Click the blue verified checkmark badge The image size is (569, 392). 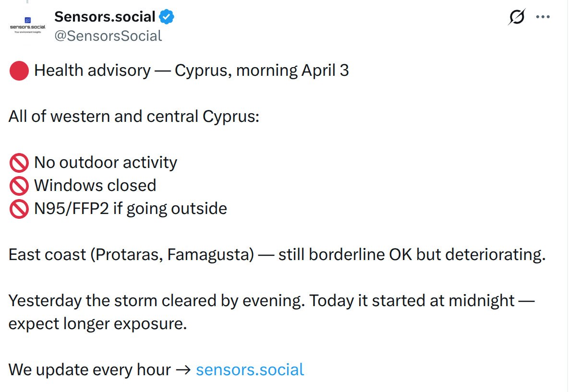click(167, 17)
